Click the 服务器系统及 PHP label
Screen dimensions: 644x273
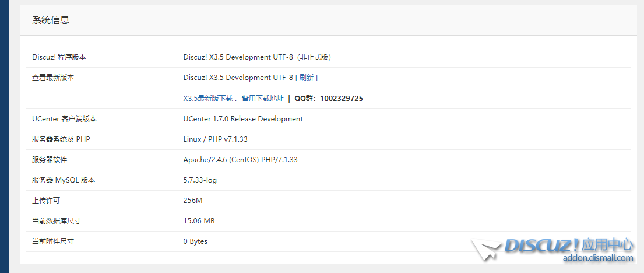tap(61, 139)
